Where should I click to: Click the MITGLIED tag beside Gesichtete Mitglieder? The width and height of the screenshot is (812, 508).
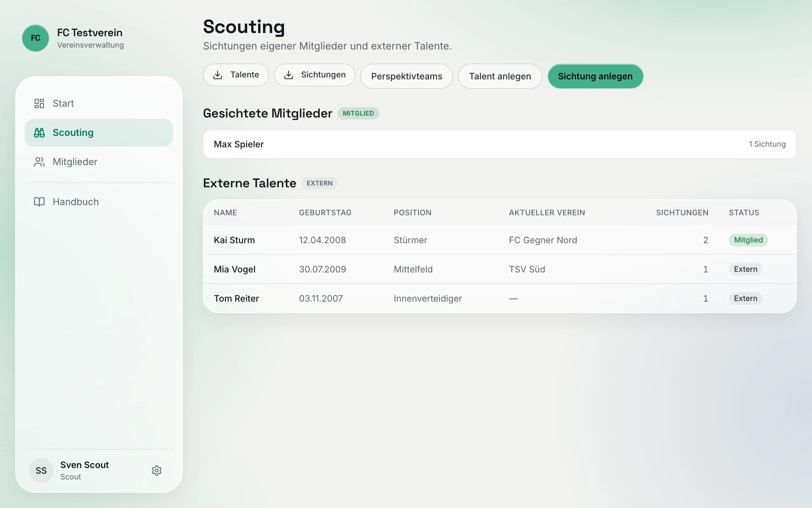[358, 113]
